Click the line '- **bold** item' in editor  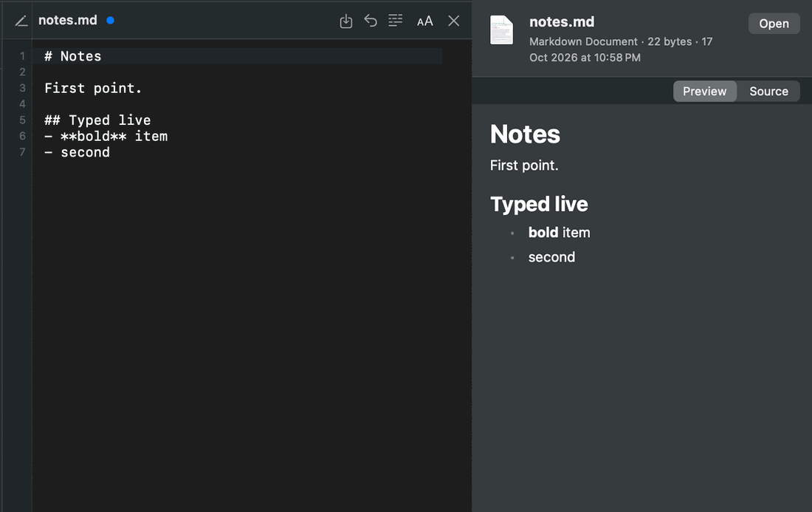[106, 136]
